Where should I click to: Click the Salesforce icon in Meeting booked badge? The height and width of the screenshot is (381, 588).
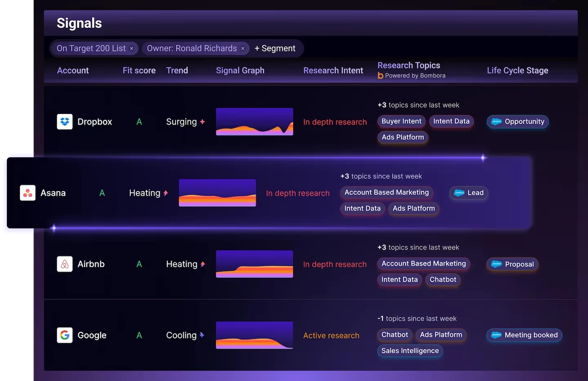click(497, 335)
